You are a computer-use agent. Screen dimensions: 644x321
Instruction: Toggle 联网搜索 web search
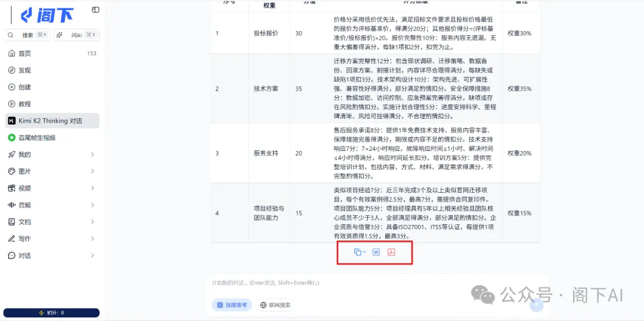click(x=275, y=305)
